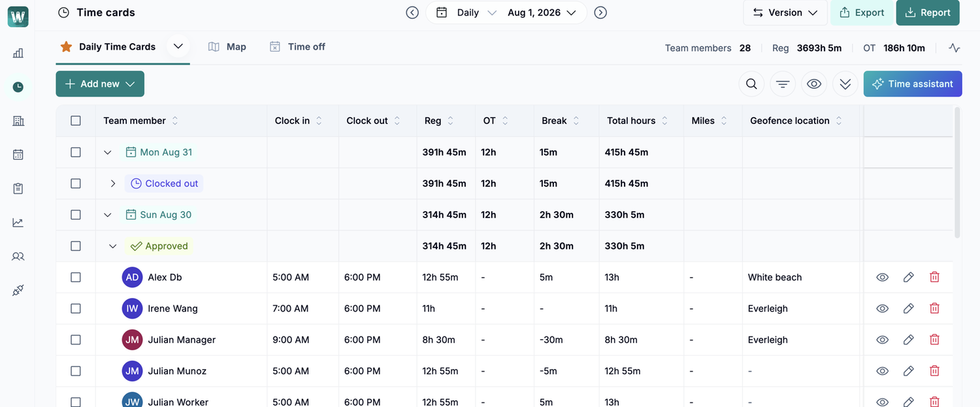Click the double chevron collapse-all icon

point(845,84)
